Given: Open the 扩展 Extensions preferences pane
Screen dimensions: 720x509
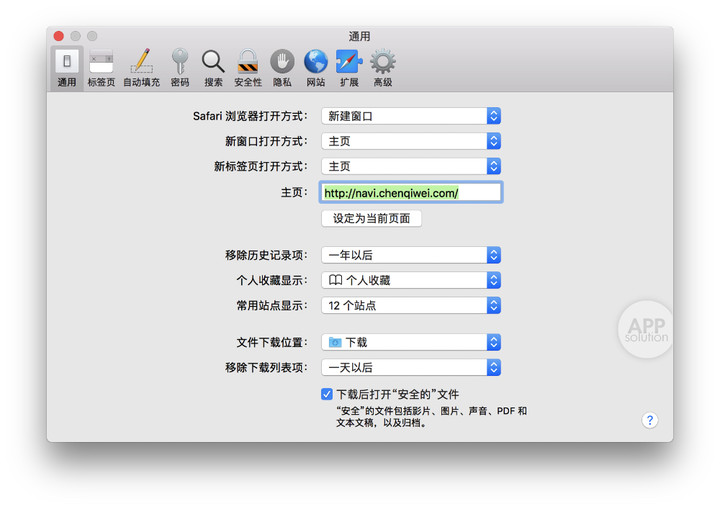Looking at the screenshot, I should tap(349, 68).
